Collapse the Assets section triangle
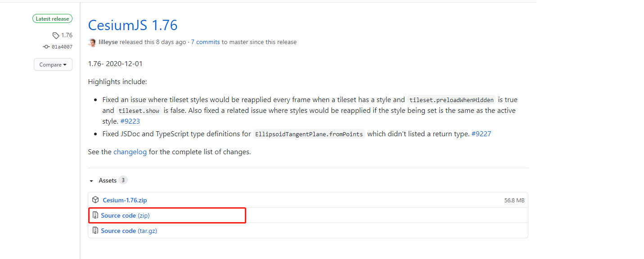The image size is (644, 259). pyautogui.click(x=91, y=181)
